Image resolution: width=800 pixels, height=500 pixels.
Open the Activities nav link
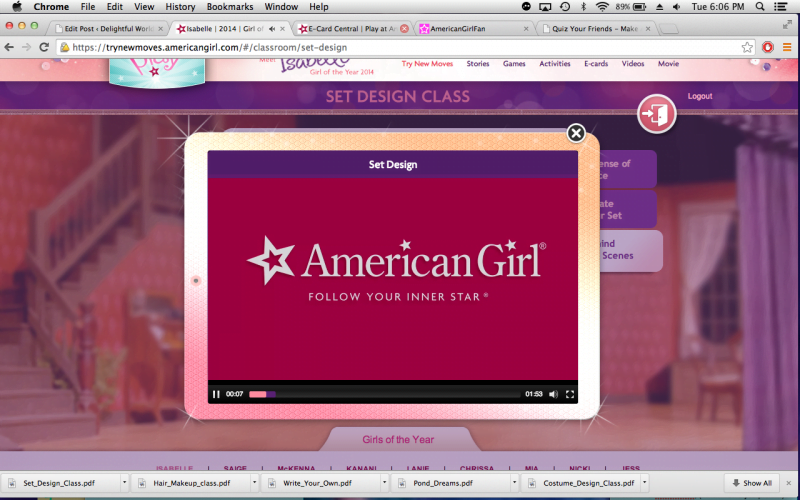[555, 64]
